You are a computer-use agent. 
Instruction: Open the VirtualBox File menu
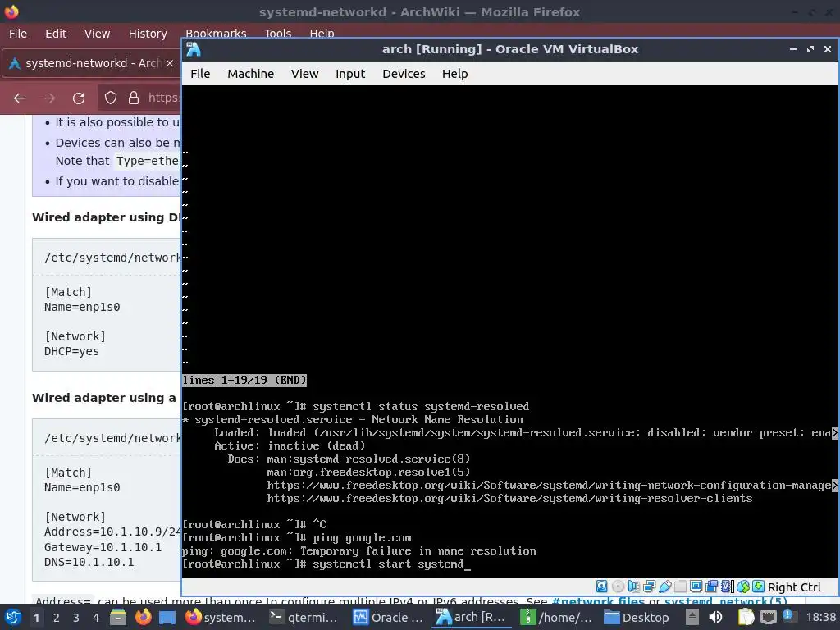click(200, 74)
